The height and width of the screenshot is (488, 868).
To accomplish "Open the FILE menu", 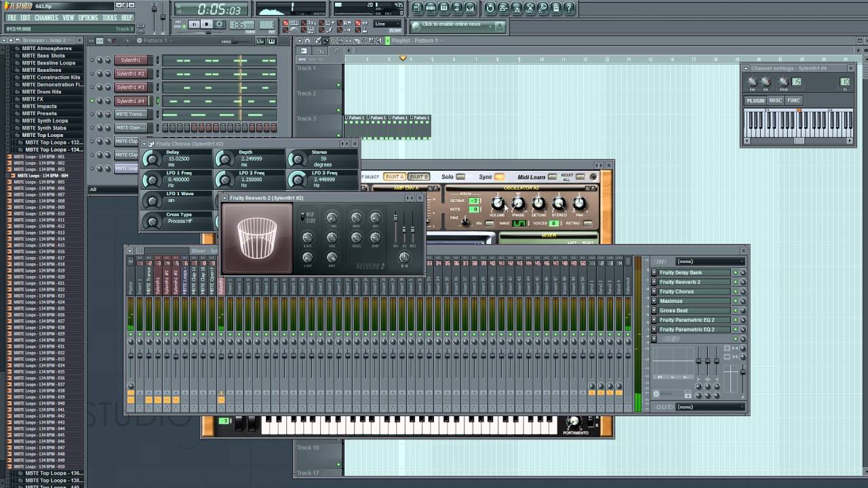I will coord(12,18).
